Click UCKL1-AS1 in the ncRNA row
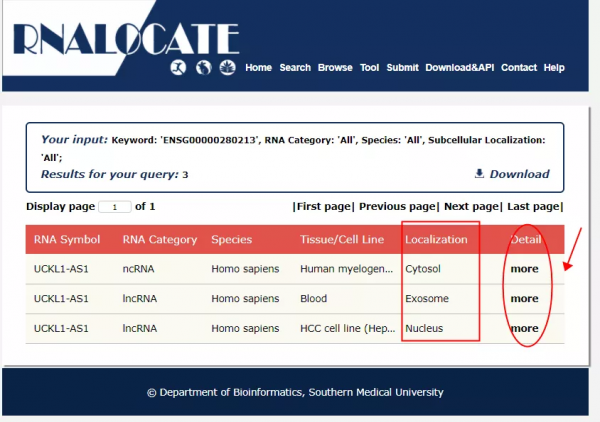 click(x=61, y=269)
